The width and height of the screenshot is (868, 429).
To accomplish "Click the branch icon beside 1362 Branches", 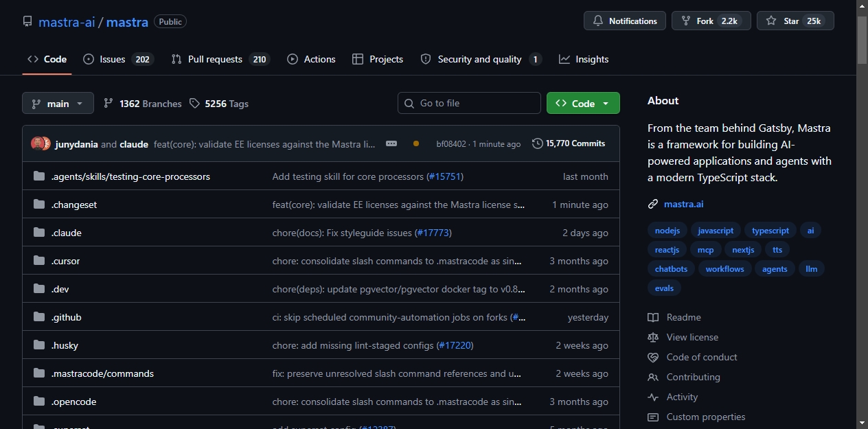I will click(x=108, y=104).
